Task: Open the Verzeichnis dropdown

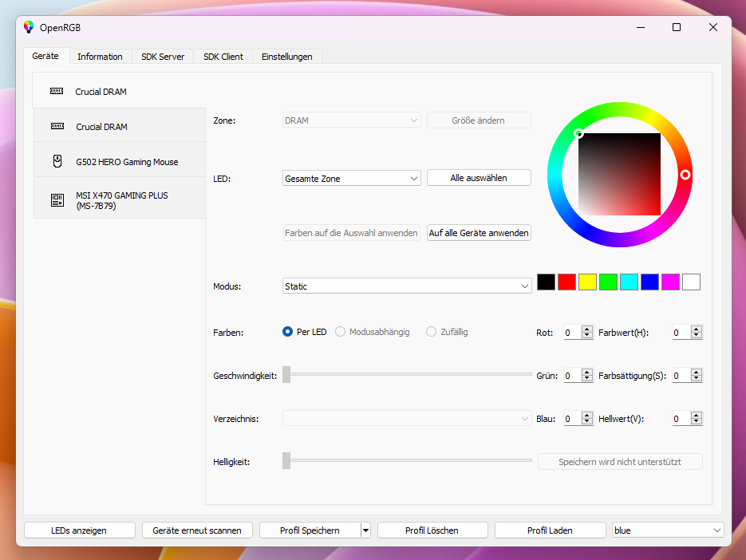Action: 407,419
